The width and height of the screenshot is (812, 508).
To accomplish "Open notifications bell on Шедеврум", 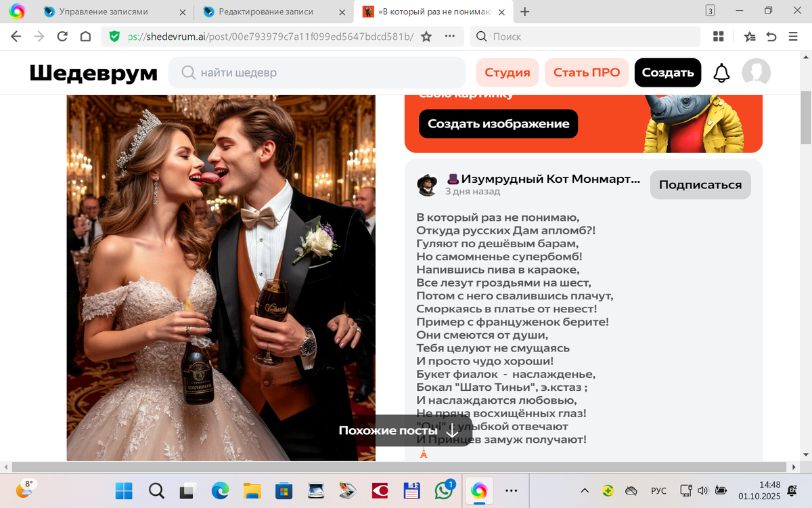I will [x=722, y=72].
